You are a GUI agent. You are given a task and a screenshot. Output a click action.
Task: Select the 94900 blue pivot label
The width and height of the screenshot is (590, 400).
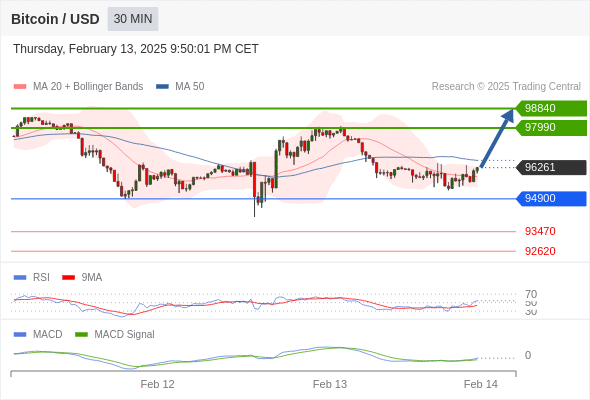(551, 198)
